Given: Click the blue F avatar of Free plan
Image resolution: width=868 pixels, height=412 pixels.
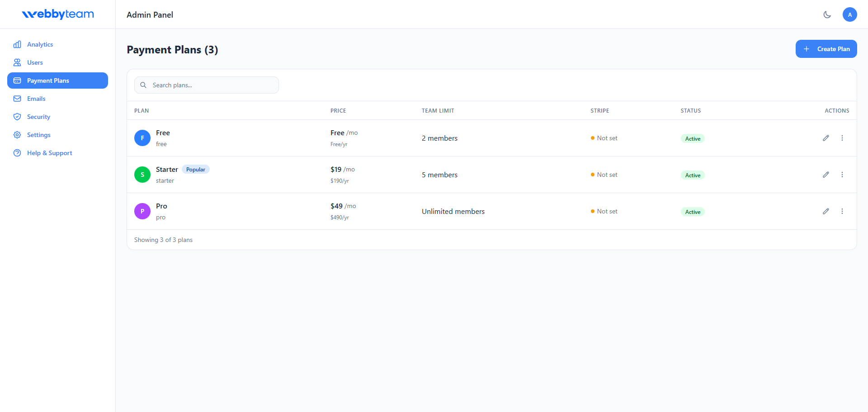Looking at the screenshot, I should [x=142, y=138].
